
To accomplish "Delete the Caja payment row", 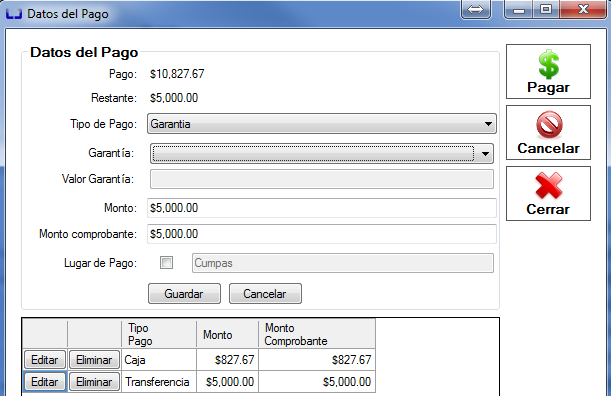I will pos(94,359).
